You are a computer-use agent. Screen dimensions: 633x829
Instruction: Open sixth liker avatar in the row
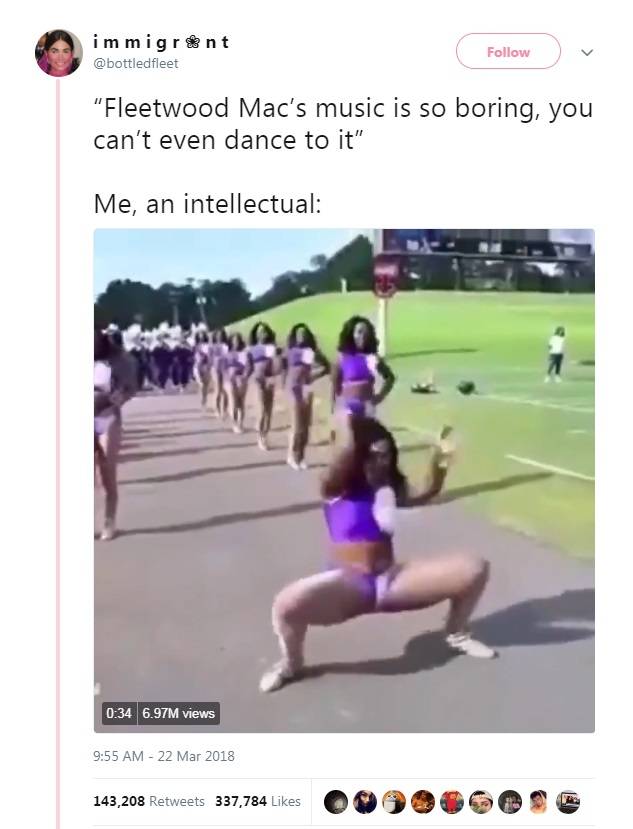[x=481, y=802]
